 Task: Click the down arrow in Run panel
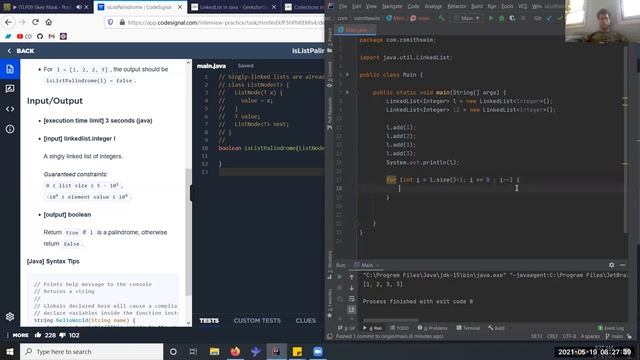(351, 288)
